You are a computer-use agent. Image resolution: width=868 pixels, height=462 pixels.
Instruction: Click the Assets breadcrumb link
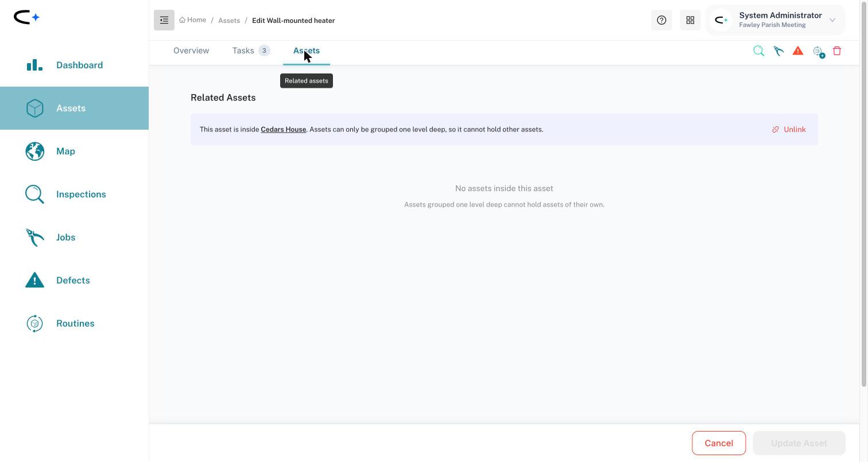(229, 21)
